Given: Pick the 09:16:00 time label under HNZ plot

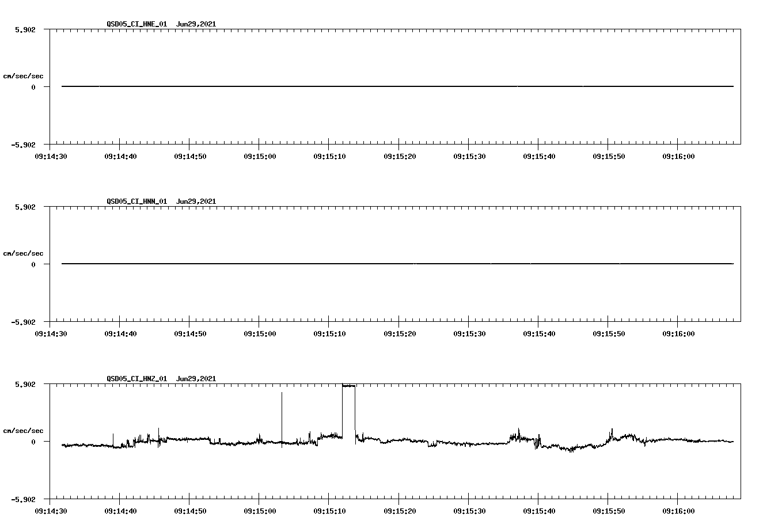Looking at the screenshot, I should click(x=678, y=511).
